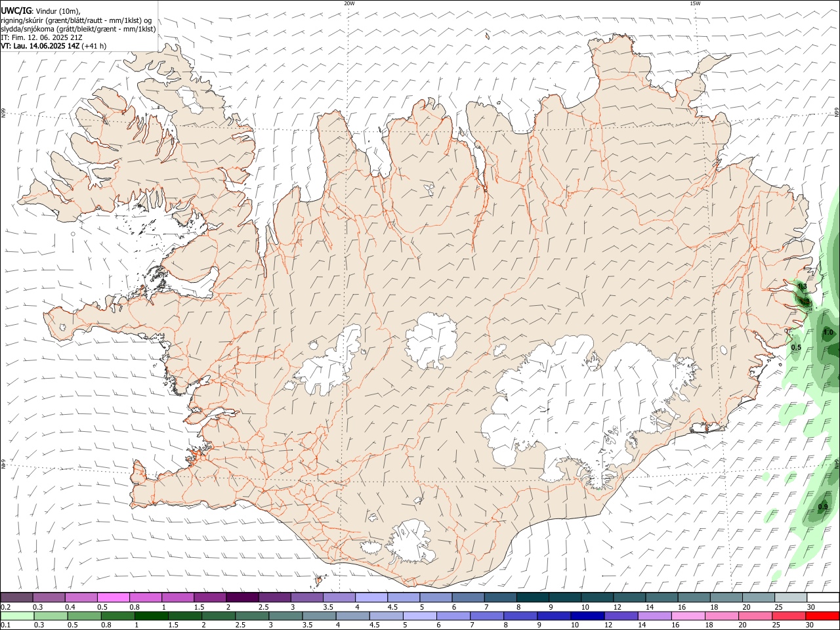Click the dark green 1 mm rain swatch
Screen dimensions: 840x630
tap(152, 616)
